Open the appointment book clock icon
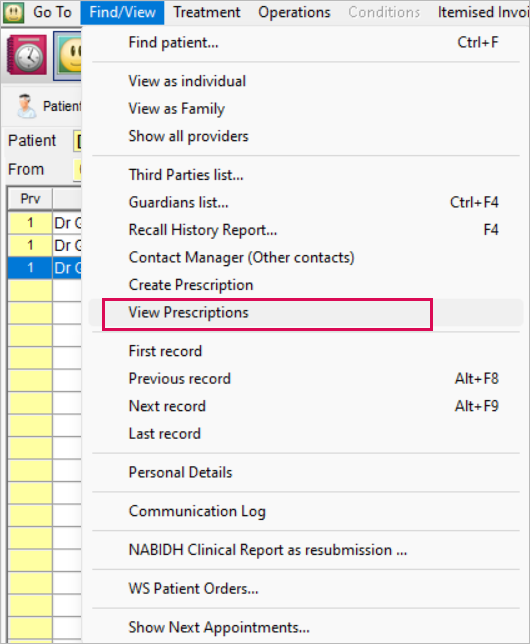530x644 pixels. tap(27, 55)
